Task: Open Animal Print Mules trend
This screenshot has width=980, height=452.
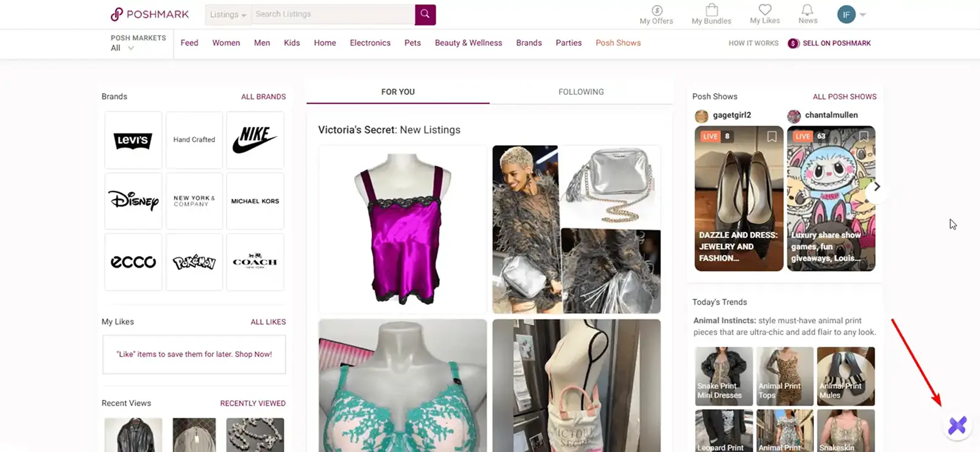Action: click(846, 376)
